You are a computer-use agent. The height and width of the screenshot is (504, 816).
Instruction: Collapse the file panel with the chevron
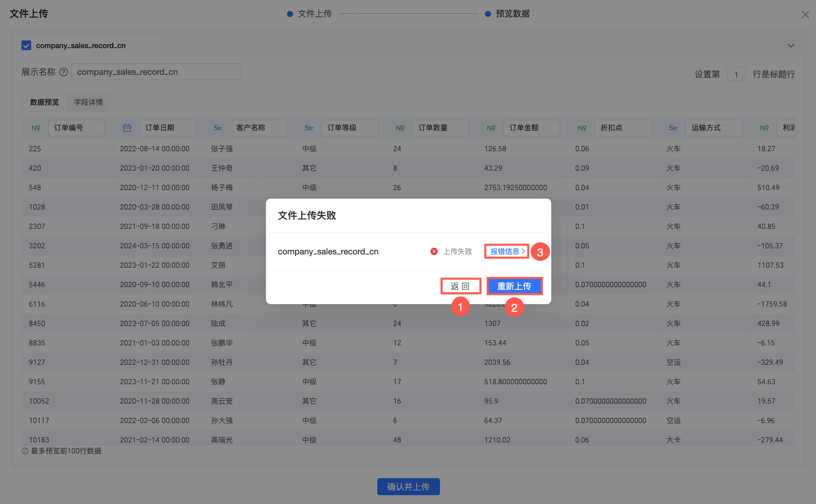pos(791,45)
